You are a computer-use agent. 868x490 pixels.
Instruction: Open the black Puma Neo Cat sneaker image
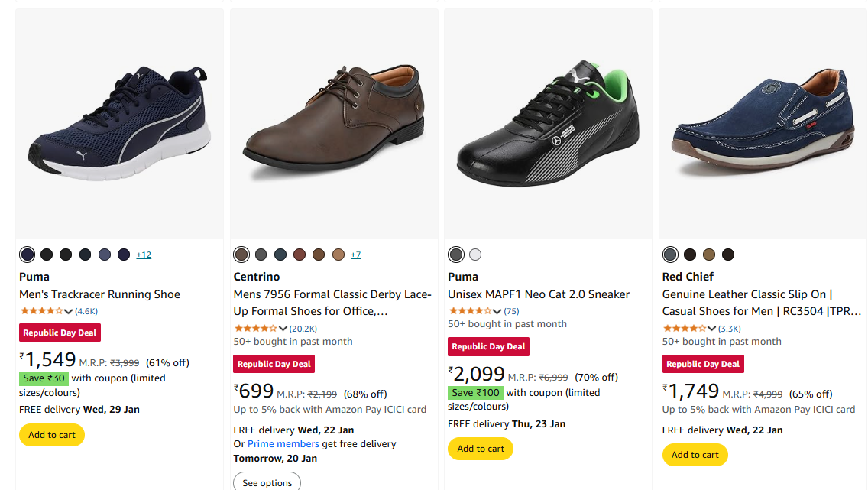(x=548, y=122)
